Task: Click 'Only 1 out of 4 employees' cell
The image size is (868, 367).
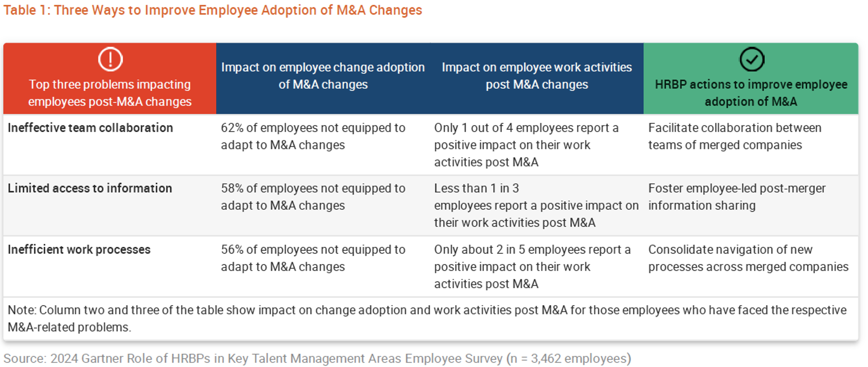Action: (527, 145)
